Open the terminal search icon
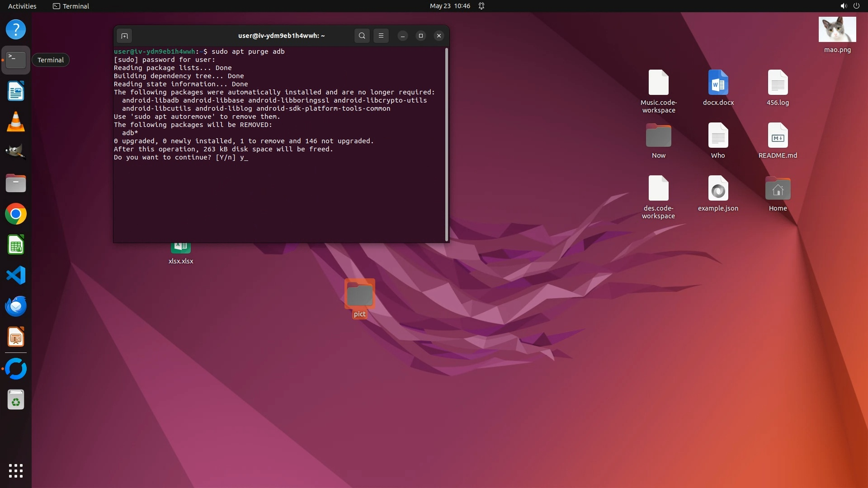 click(362, 36)
